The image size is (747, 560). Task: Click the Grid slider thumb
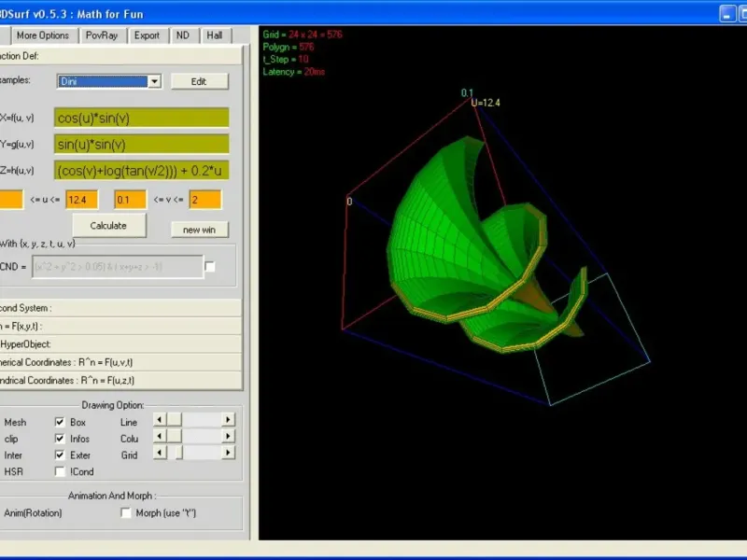pyautogui.click(x=178, y=454)
